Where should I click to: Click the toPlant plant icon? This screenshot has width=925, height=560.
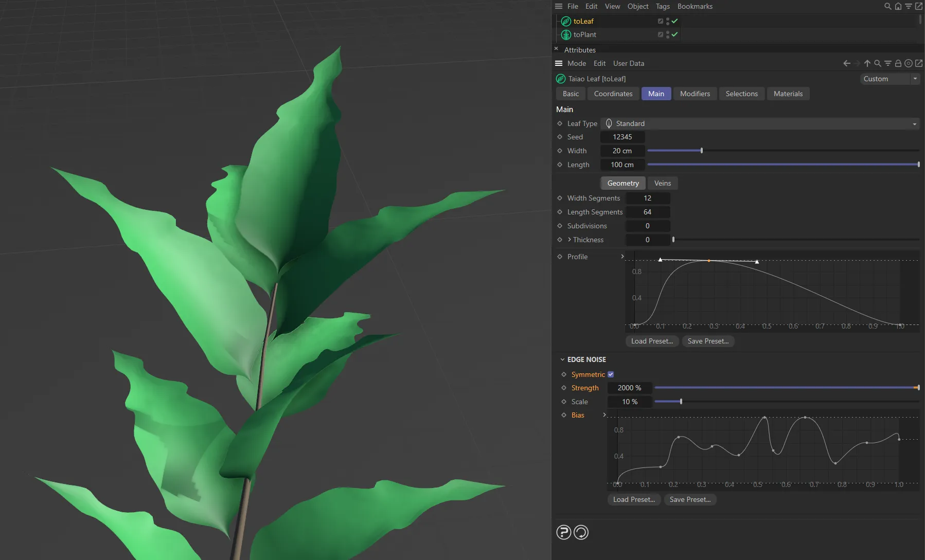(565, 34)
